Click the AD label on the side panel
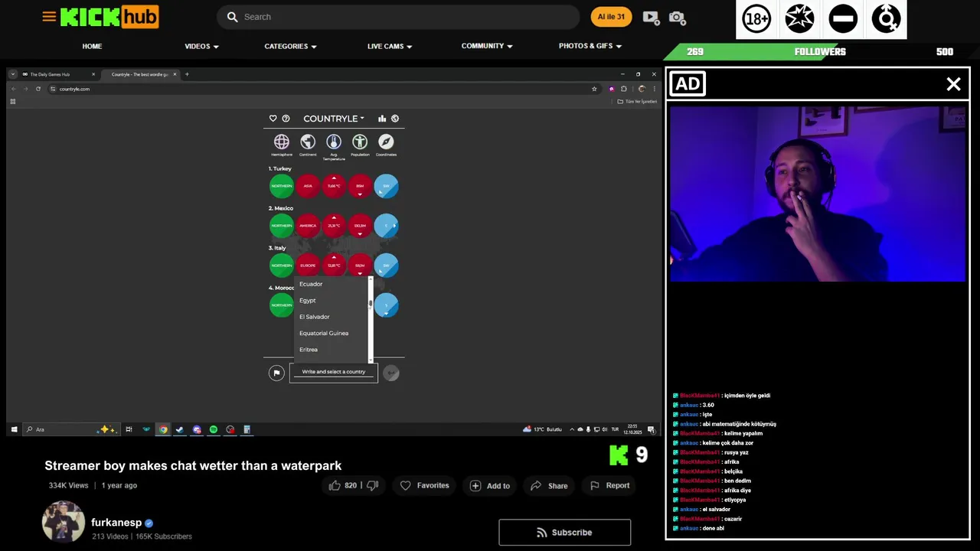 click(688, 84)
